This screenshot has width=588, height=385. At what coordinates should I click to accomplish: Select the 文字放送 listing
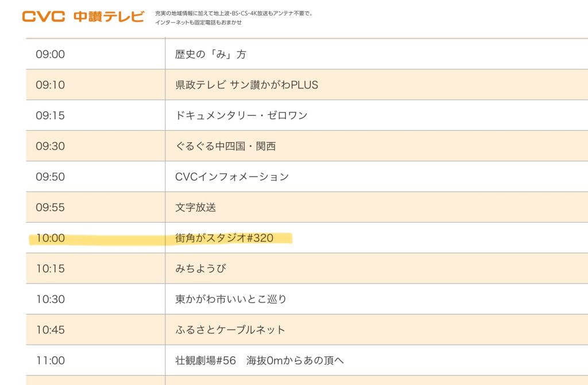pyautogui.click(x=195, y=208)
